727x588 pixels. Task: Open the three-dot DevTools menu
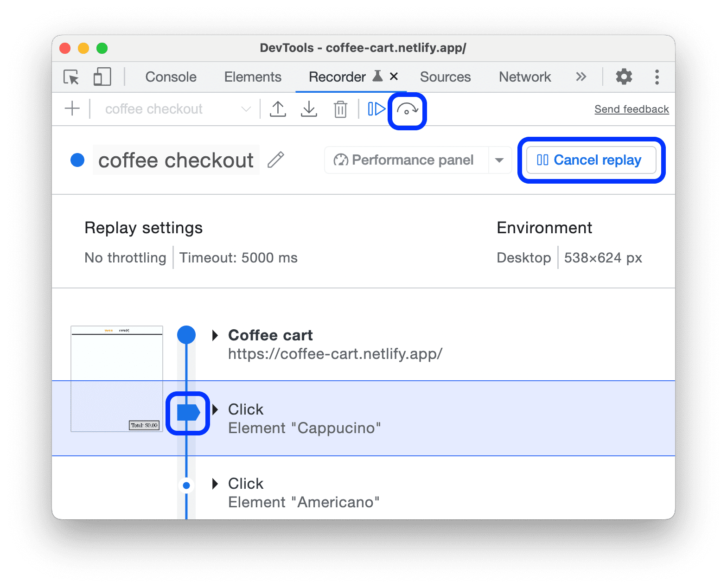click(x=657, y=77)
